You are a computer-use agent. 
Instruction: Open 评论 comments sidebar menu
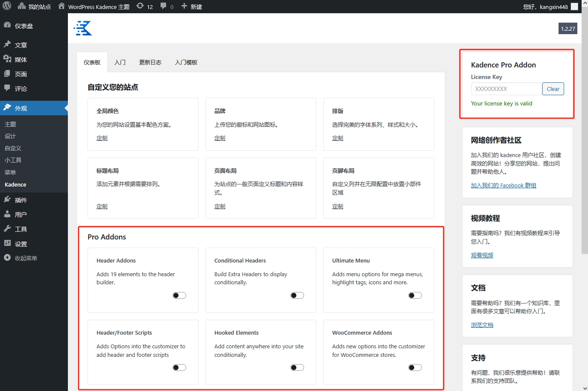[34, 88]
